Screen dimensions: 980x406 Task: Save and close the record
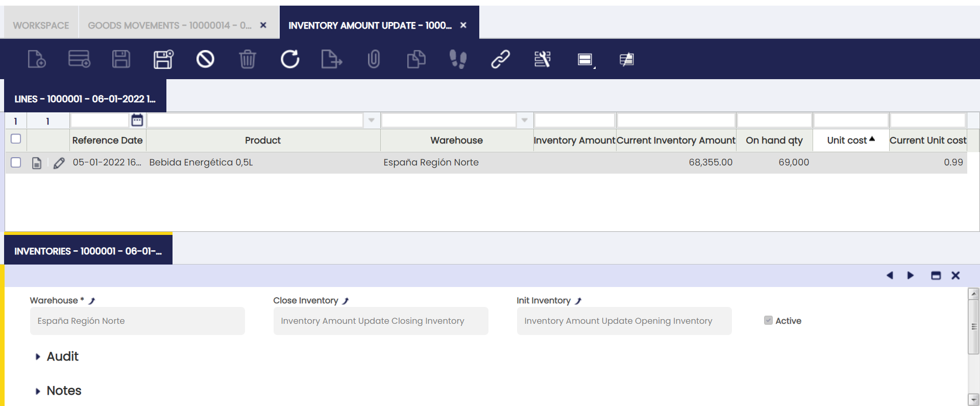pos(163,59)
